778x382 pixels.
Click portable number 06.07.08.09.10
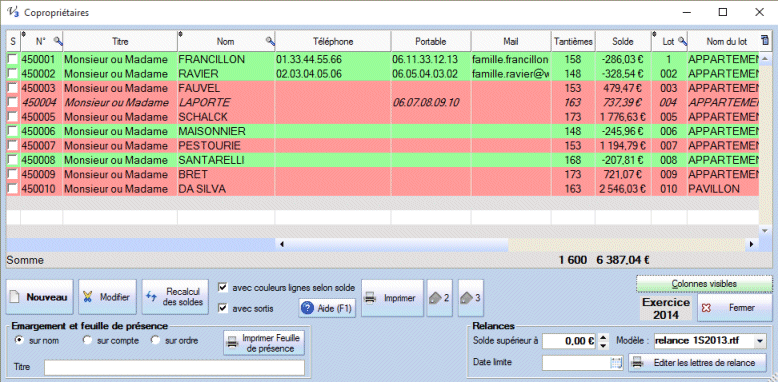pos(431,102)
